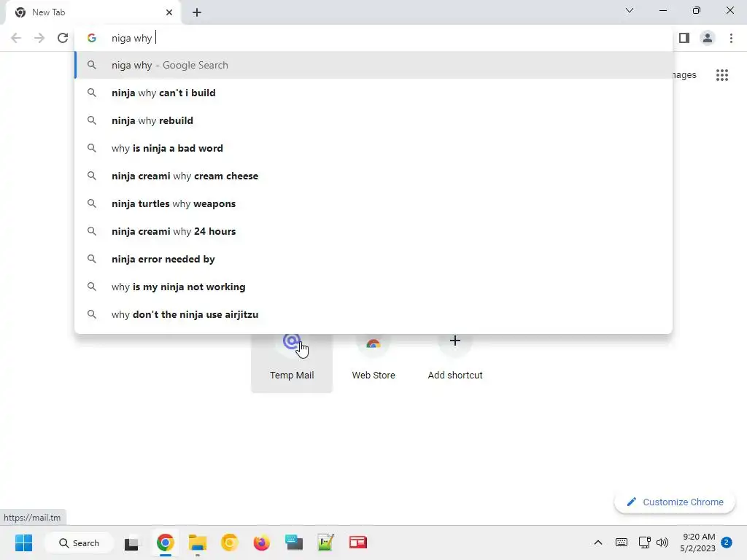Viewport: 747px width, 560px height.
Task: Click the Google G icon in the address bar
Action: pyautogui.click(x=92, y=38)
